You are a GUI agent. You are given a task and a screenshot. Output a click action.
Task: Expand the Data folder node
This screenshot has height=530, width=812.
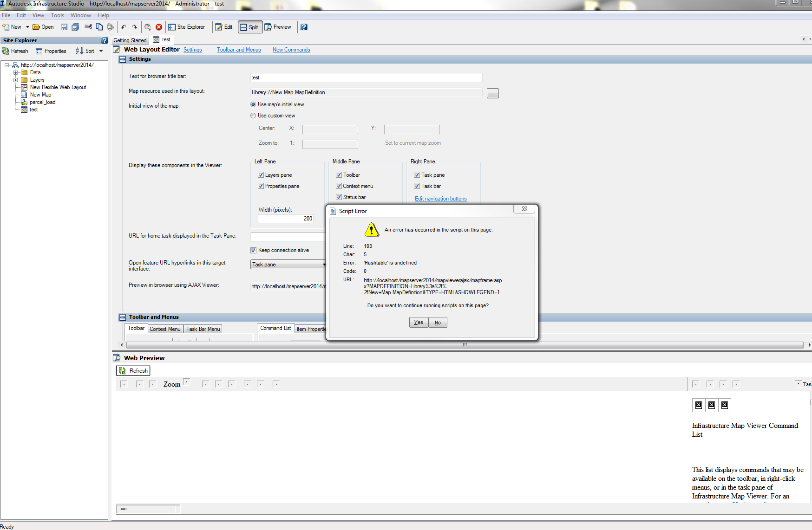[15, 72]
